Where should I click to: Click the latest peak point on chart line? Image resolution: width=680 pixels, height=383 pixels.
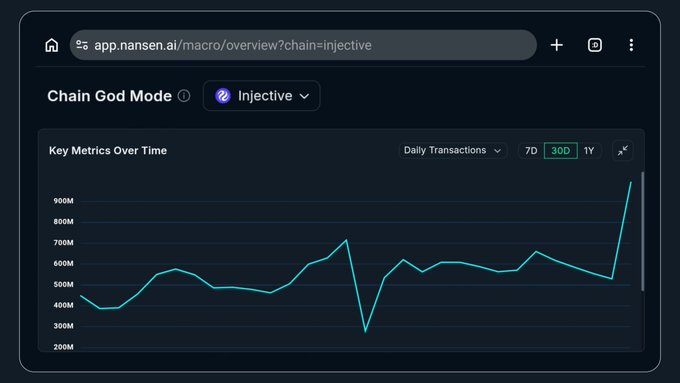point(631,183)
